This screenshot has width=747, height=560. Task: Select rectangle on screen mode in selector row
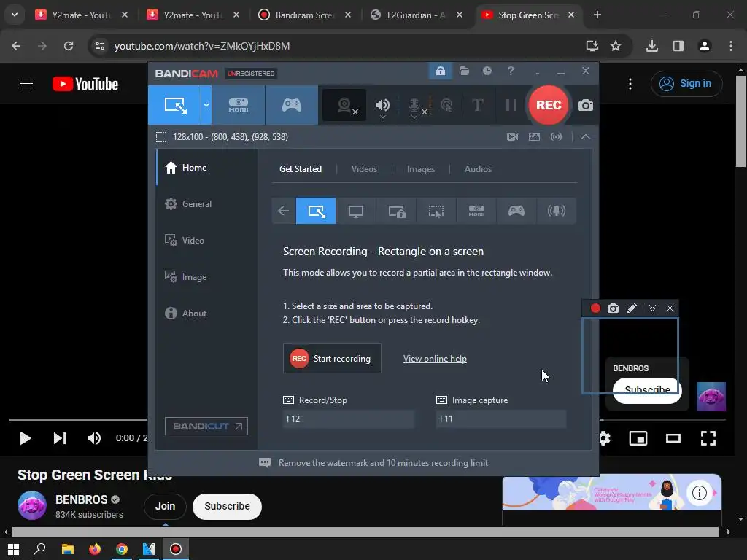(316, 211)
